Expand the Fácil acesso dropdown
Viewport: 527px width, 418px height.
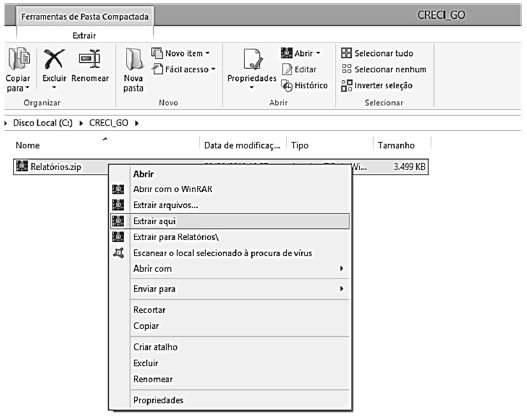[x=213, y=70]
